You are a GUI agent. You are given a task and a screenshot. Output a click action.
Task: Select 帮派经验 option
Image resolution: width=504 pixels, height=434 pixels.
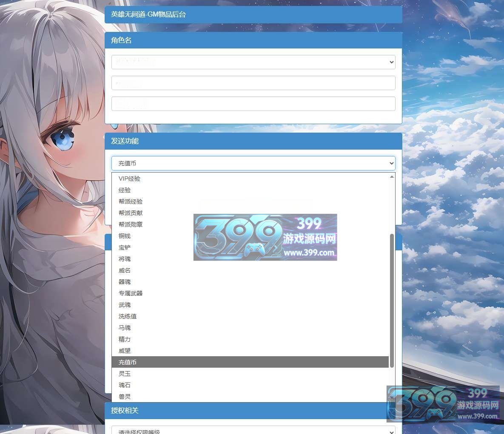(250, 201)
